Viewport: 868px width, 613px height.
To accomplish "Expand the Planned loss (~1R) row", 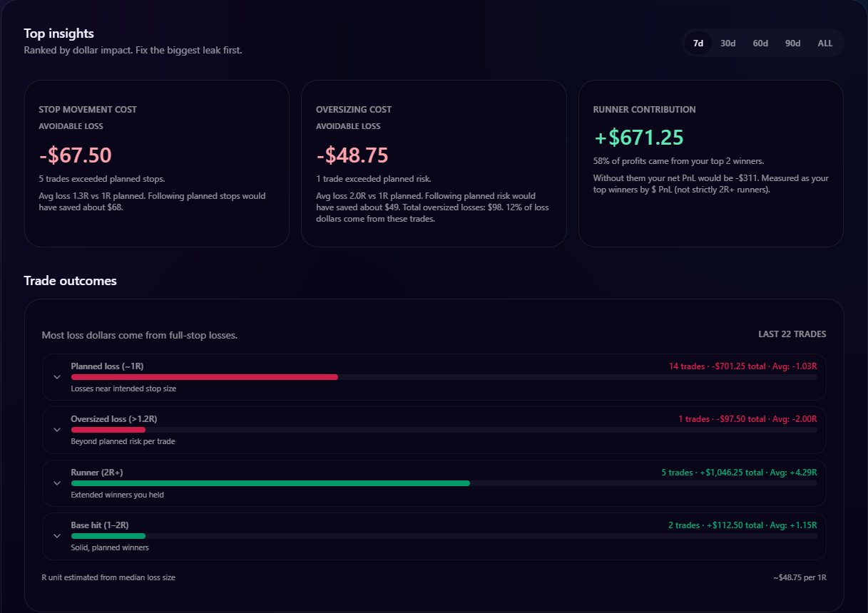I will tap(57, 376).
